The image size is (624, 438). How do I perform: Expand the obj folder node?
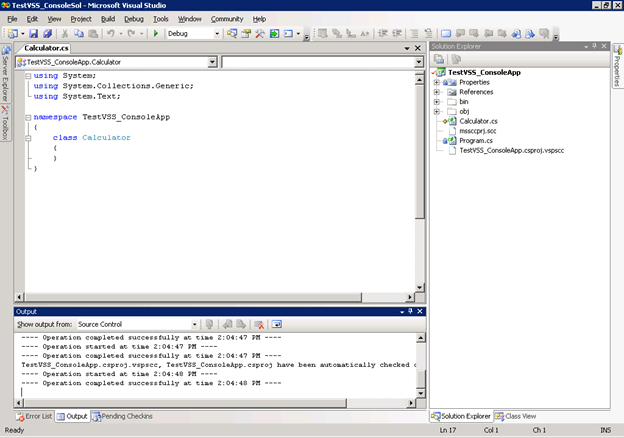point(437,111)
